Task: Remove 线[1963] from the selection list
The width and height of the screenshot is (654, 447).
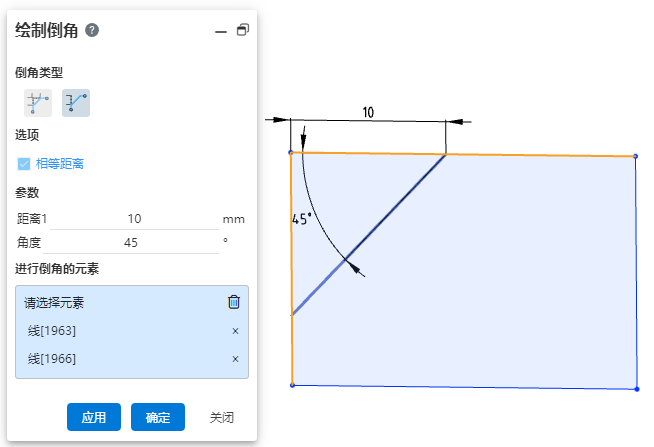Action: tap(235, 331)
